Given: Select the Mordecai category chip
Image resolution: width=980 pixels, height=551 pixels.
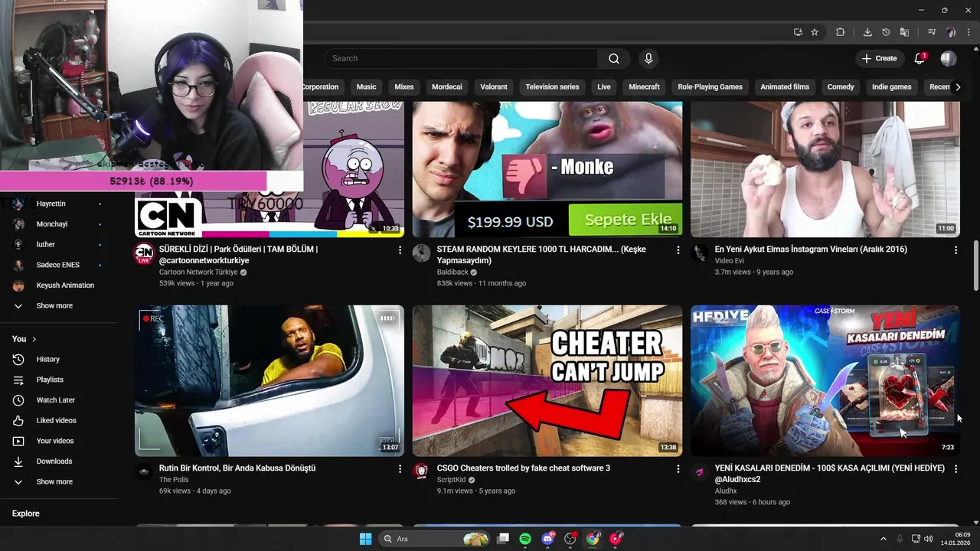Looking at the screenshot, I should (446, 87).
